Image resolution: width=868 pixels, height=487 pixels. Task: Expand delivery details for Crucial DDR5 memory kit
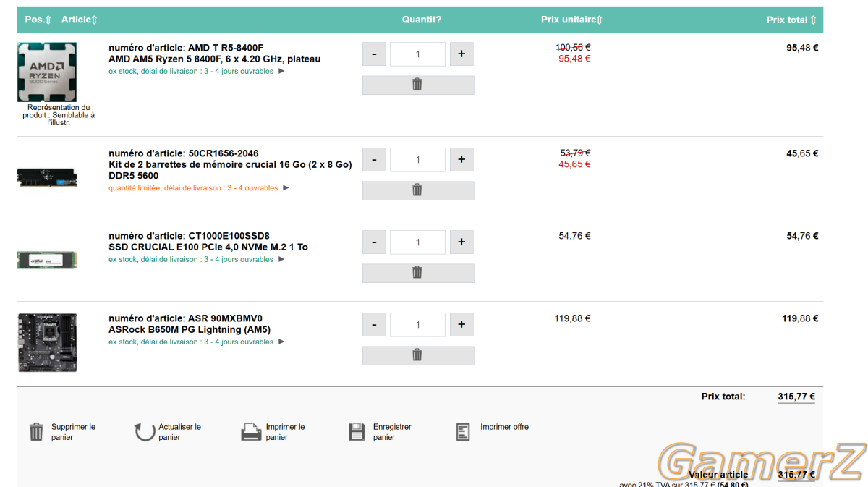click(286, 188)
